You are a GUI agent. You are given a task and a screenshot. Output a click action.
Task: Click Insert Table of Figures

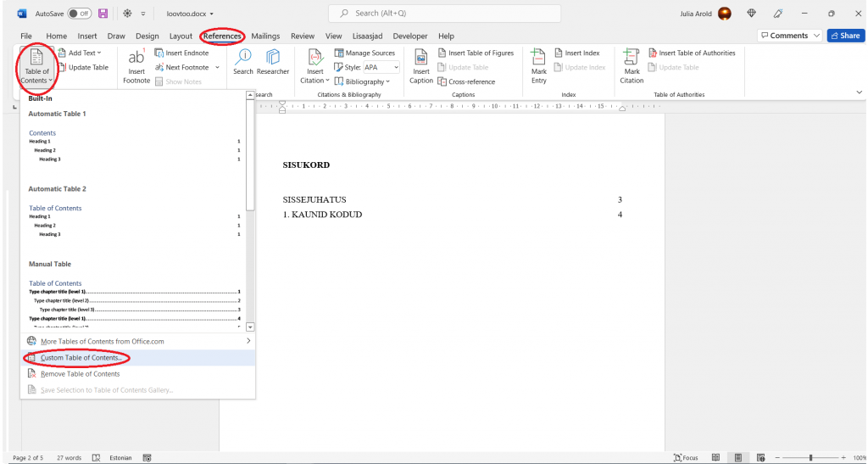(476, 53)
